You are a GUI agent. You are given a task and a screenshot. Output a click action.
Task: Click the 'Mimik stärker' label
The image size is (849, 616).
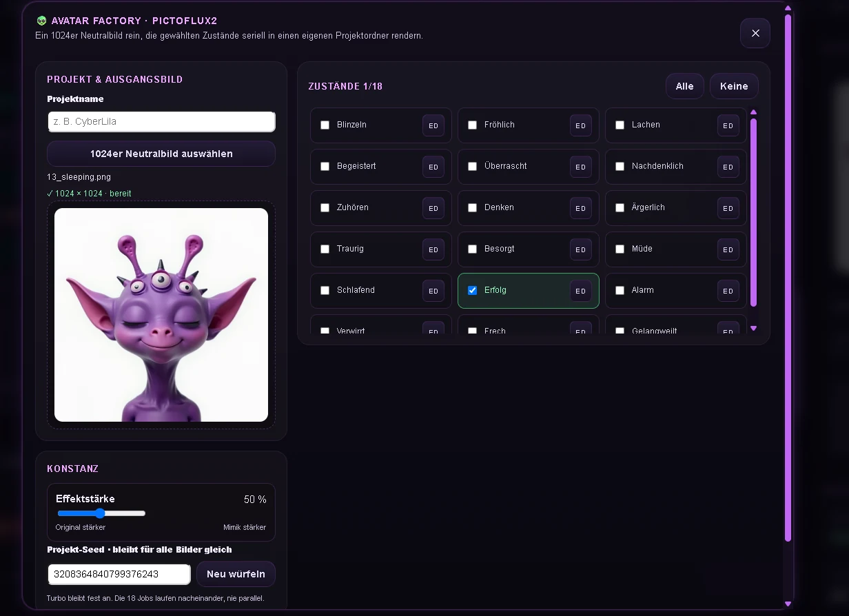point(245,528)
